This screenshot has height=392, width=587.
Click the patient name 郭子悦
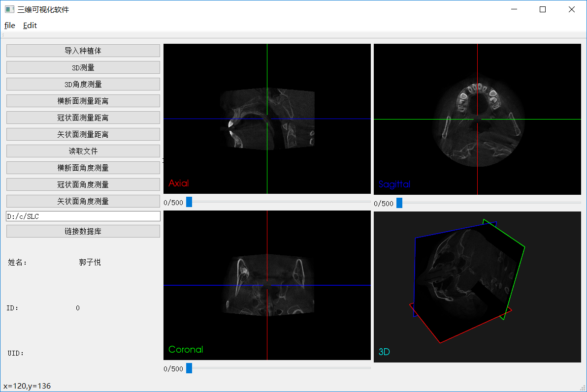pos(90,263)
